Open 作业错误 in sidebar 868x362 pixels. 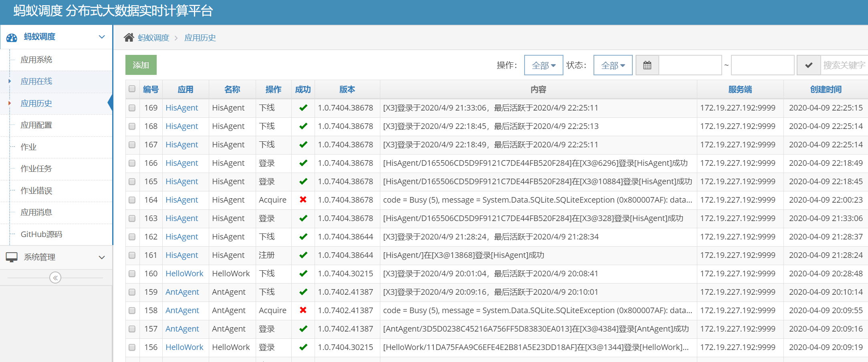coord(36,191)
